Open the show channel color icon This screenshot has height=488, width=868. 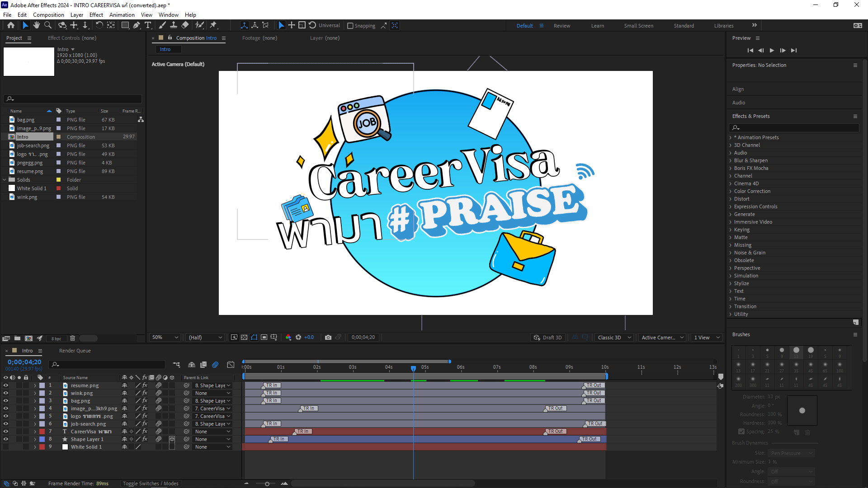[x=288, y=338]
